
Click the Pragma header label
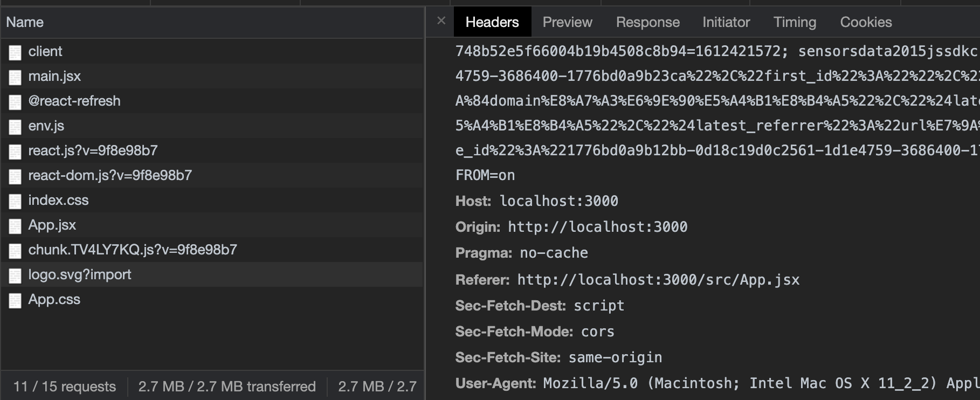tap(484, 253)
